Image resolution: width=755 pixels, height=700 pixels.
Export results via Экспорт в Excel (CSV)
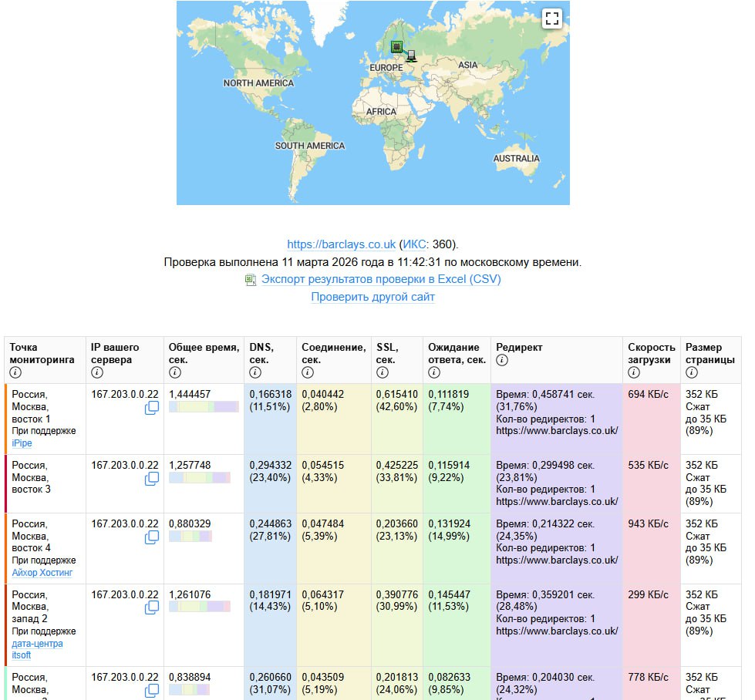(381, 279)
